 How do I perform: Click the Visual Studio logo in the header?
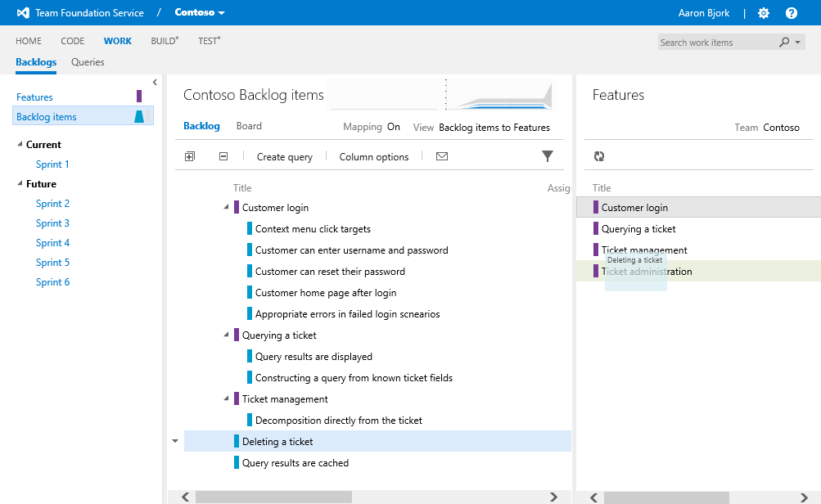[x=21, y=12]
